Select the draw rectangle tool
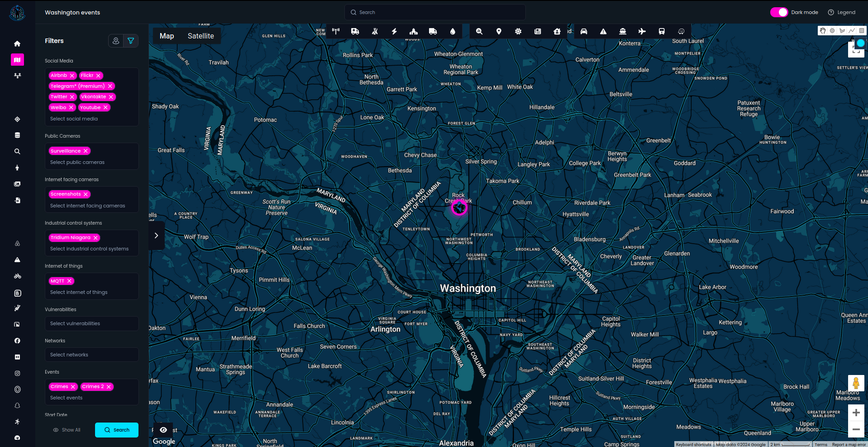Screen dimensions: 868x447 click(862, 31)
